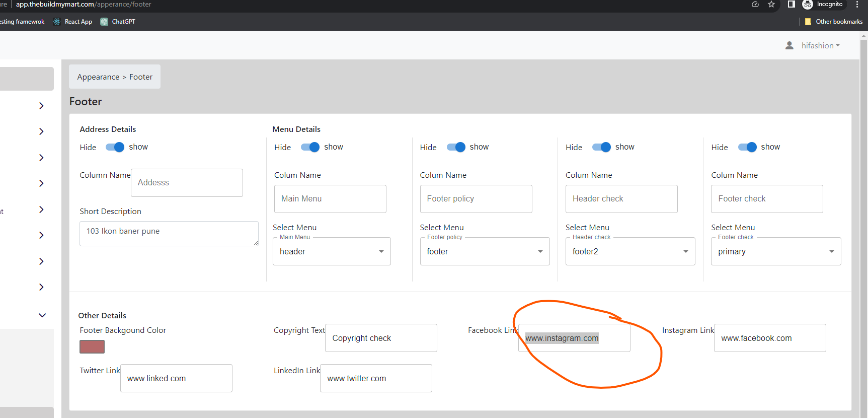Click the Appearance breadcrumb link
This screenshot has width=868, height=418.
(x=98, y=77)
